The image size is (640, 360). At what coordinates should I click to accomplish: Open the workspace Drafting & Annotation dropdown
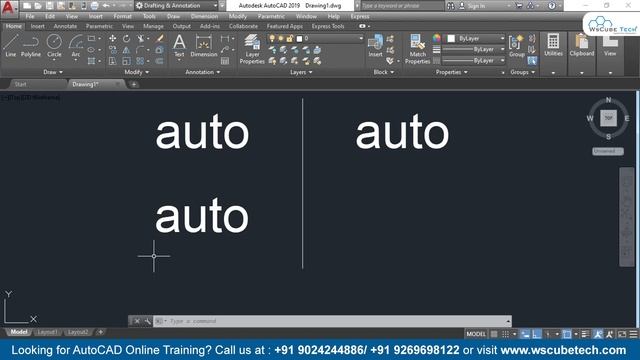tap(178, 6)
